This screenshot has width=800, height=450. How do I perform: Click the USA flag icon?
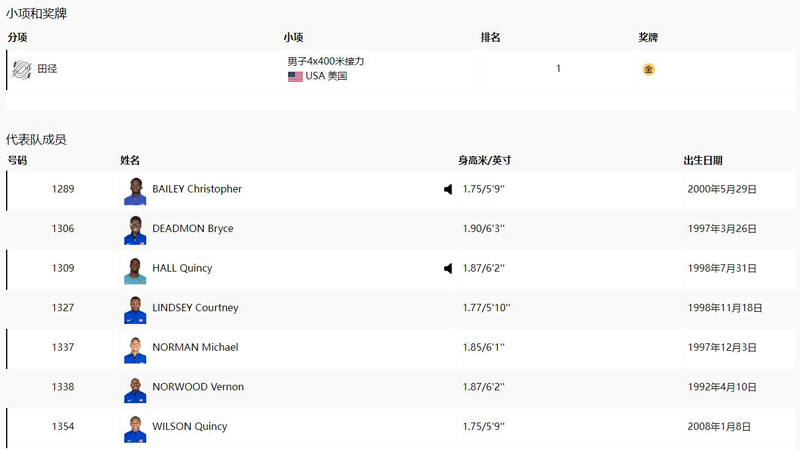click(295, 76)
